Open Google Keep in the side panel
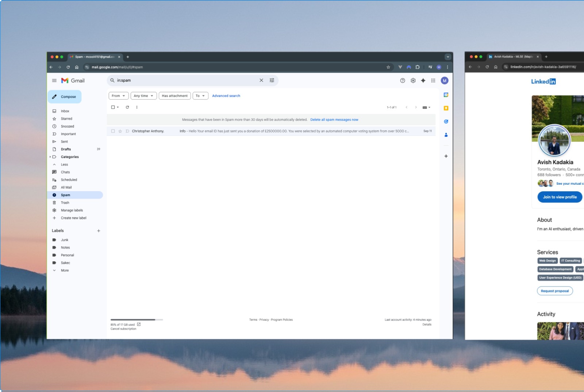Screen dimensions: 584x392 click(x=446, y=108)
